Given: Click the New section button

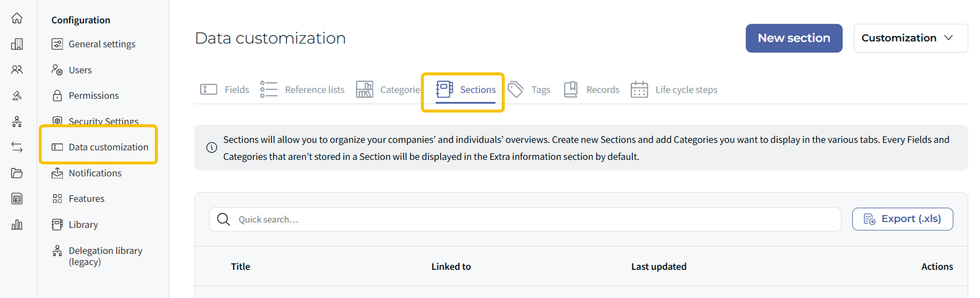Looking at the screenshot, I should tap(794, 38).
